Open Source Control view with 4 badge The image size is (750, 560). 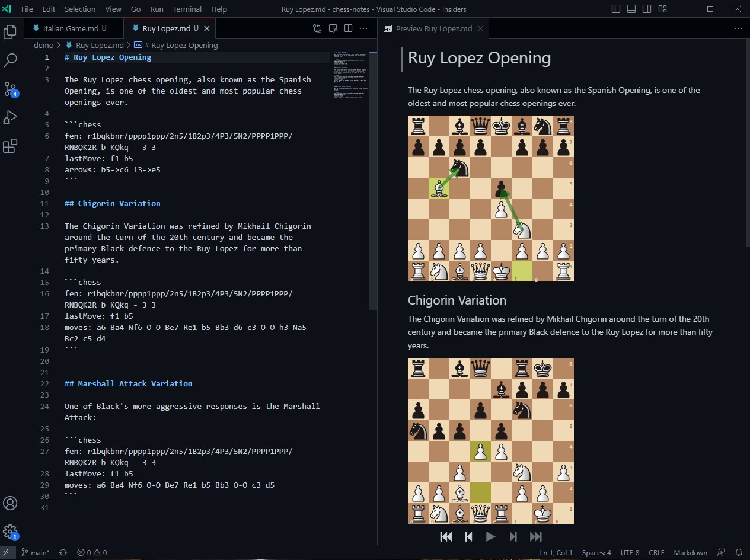tap(10, 89)
